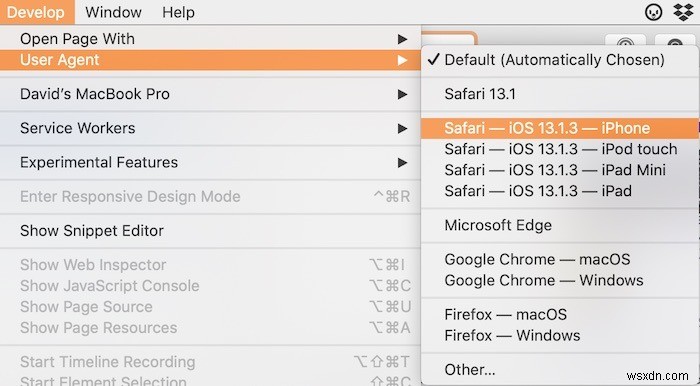
Task: Open the Window menu
Action: (x=113, y=12)
